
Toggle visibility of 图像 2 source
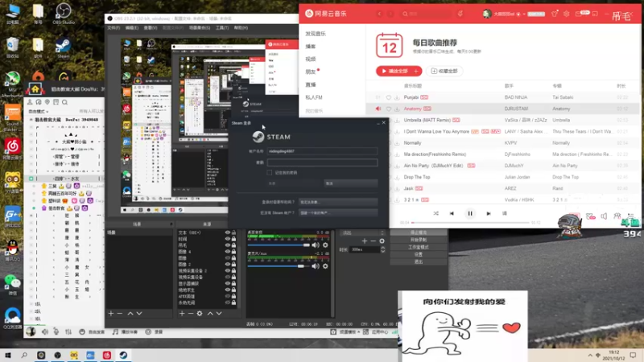pyautogui.click(x=227, y=265)
